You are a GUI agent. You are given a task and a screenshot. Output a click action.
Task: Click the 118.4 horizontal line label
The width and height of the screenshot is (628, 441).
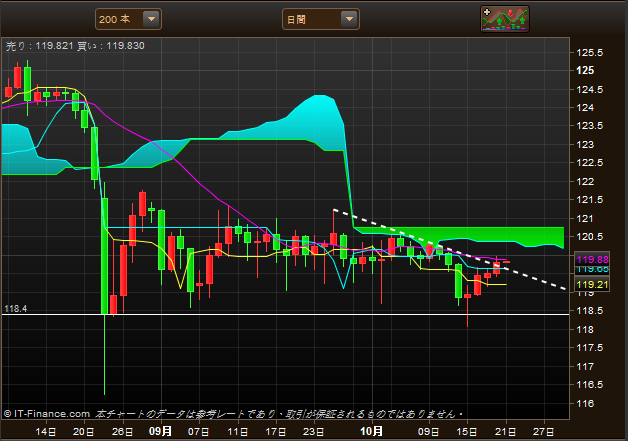click(x=16, y=309)
